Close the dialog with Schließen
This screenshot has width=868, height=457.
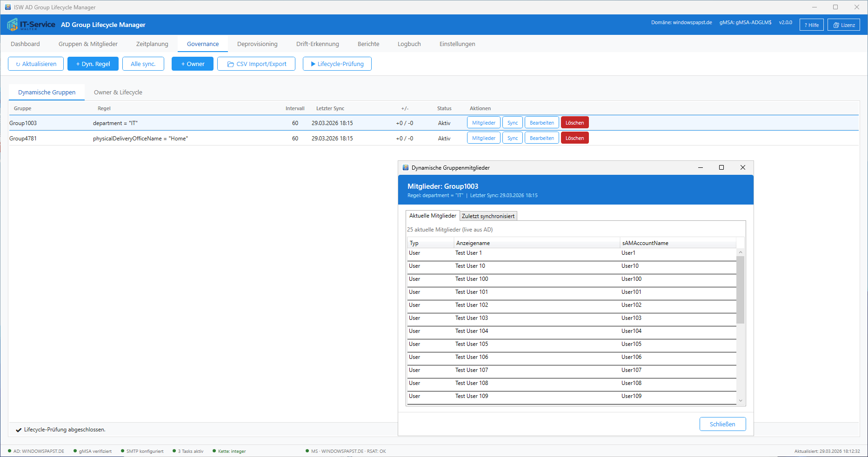pyautogui.click(x=722, y=424)
